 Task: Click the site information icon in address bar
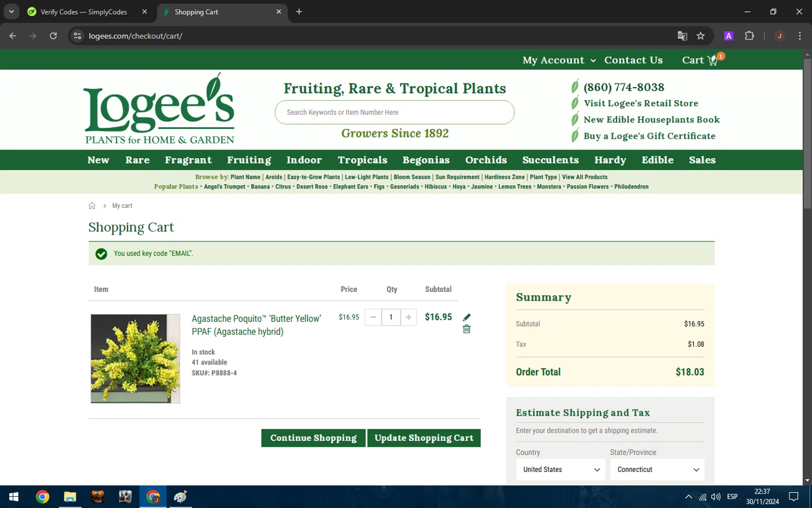click(x=77, y=36)
